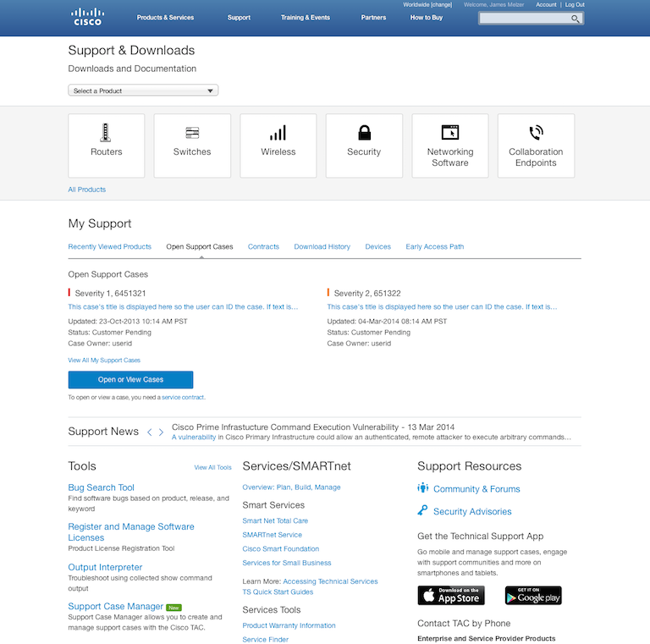Show previous Support News item
The width and height of the screenshot is (650, 644).
coord(150,432)
